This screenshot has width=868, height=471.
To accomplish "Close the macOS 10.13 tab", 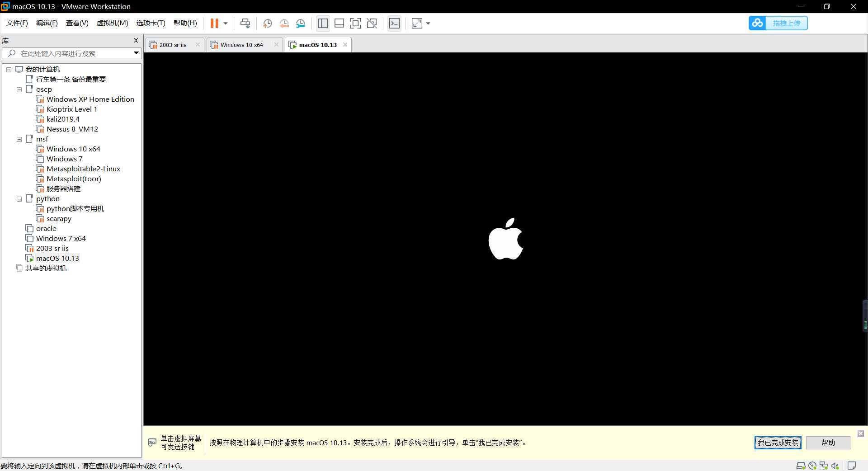I will 345,45.
